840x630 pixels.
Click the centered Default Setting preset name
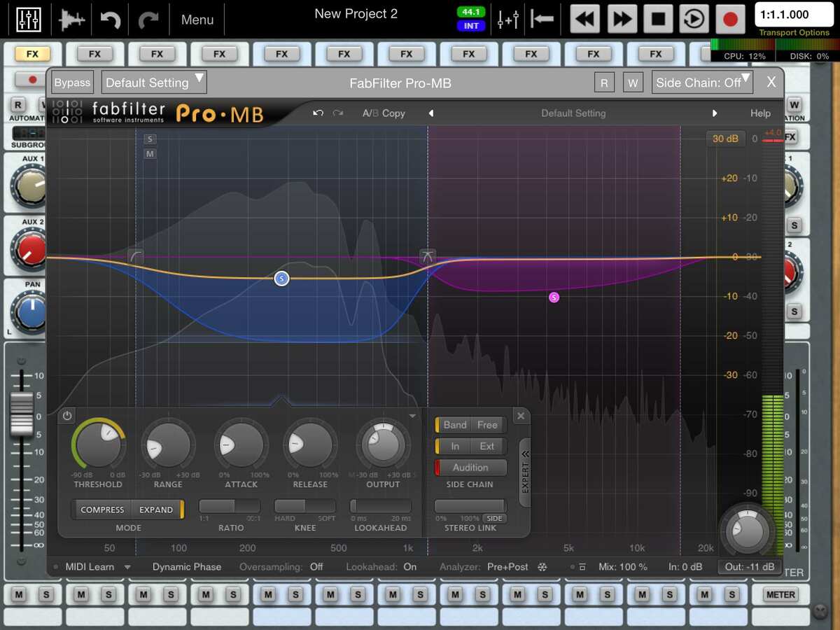pyautogui.click(x=573, y=113)
